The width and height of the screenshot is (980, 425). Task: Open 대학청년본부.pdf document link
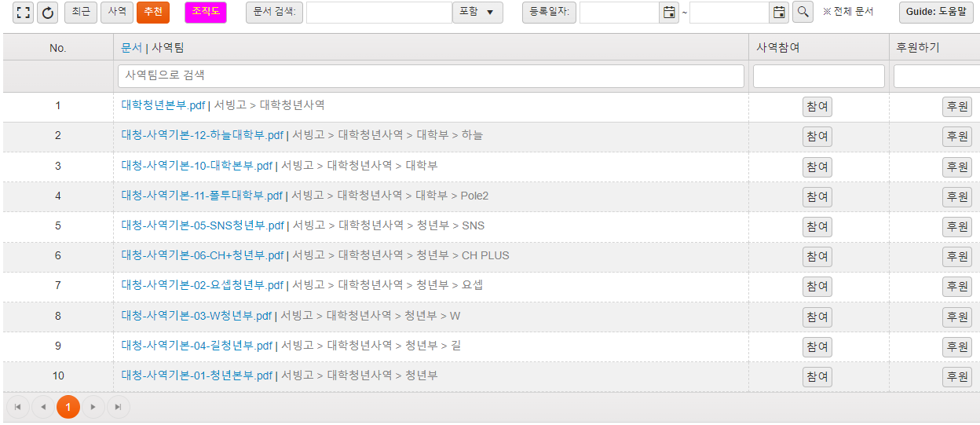click(x=163, y=105)
